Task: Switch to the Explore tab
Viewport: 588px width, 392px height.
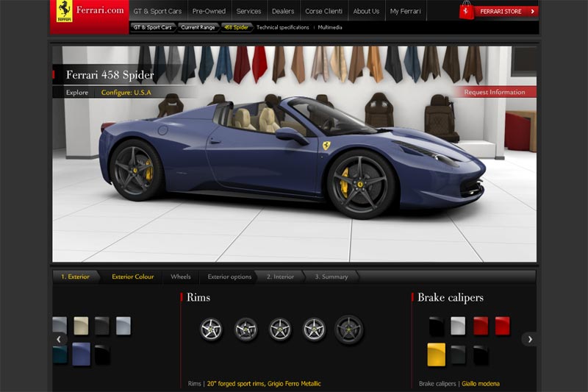Action: click(77, 92)
